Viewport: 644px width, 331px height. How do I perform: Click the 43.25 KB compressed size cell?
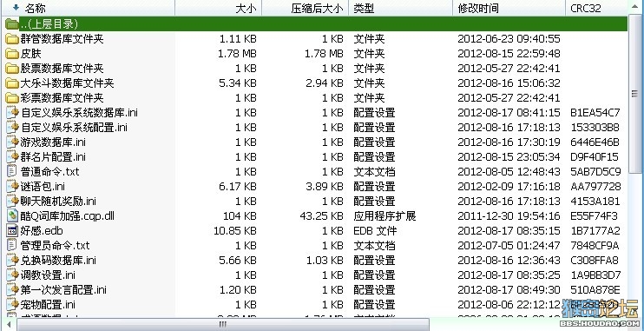[x=322, y=215]
